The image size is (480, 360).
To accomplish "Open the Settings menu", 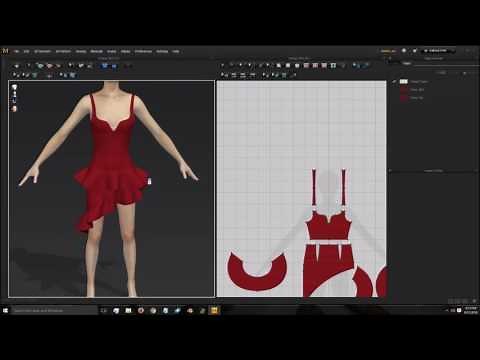I will tap(162, 51).
